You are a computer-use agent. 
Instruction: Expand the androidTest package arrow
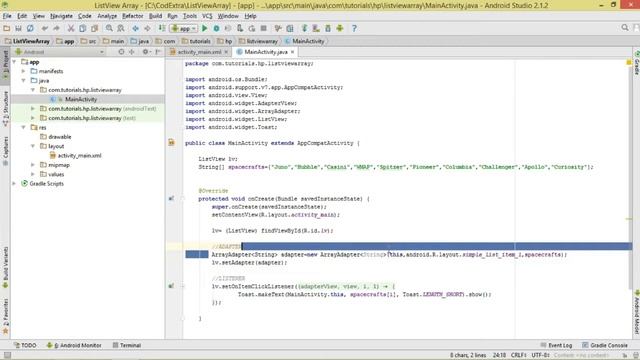[x=33, y=109]
